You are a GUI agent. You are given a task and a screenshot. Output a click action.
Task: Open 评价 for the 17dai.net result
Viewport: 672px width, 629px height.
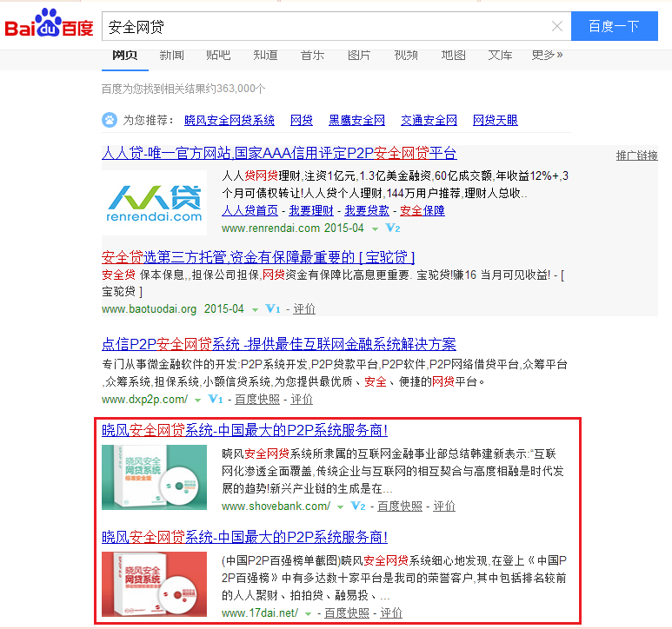coord(391,613)
